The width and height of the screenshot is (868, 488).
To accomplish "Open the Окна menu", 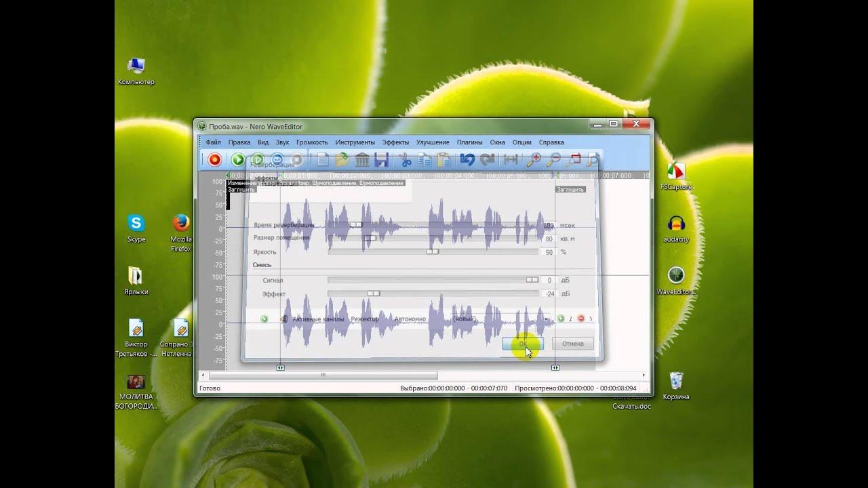I will (x=498, y=142).
